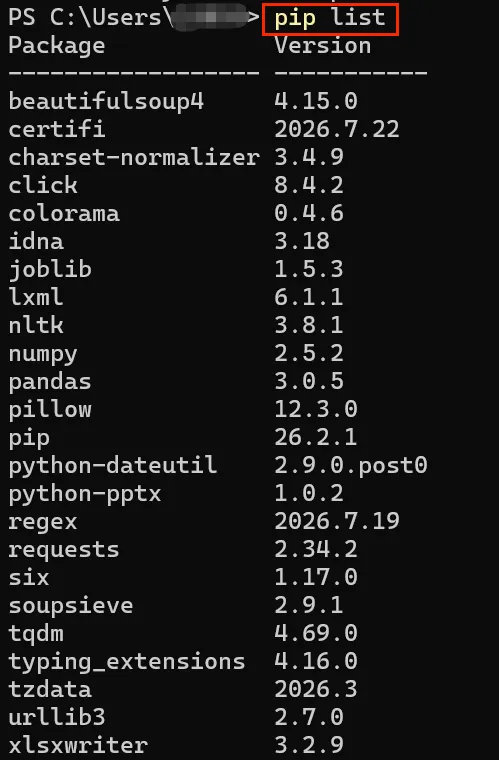Select the typing_extensions package name
This screenshot has width=499, height=760.
click(x=127, y=663)
